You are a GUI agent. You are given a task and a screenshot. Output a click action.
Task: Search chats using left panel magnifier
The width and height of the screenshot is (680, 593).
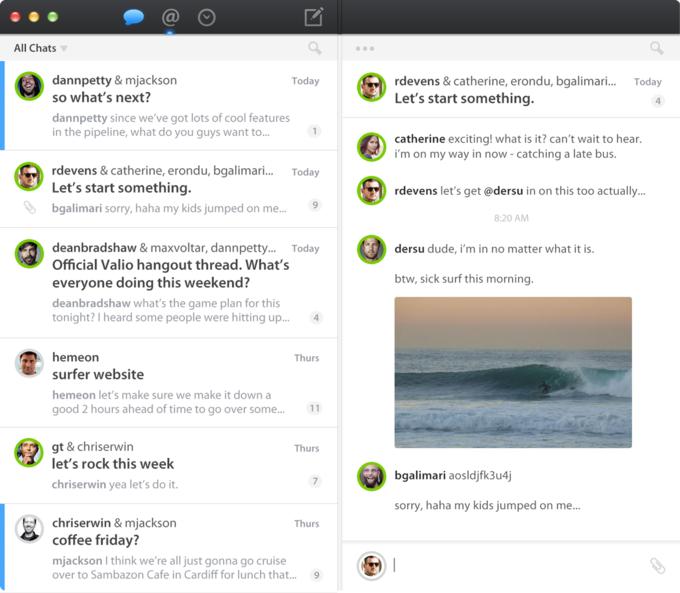click(x=315, y=48)
